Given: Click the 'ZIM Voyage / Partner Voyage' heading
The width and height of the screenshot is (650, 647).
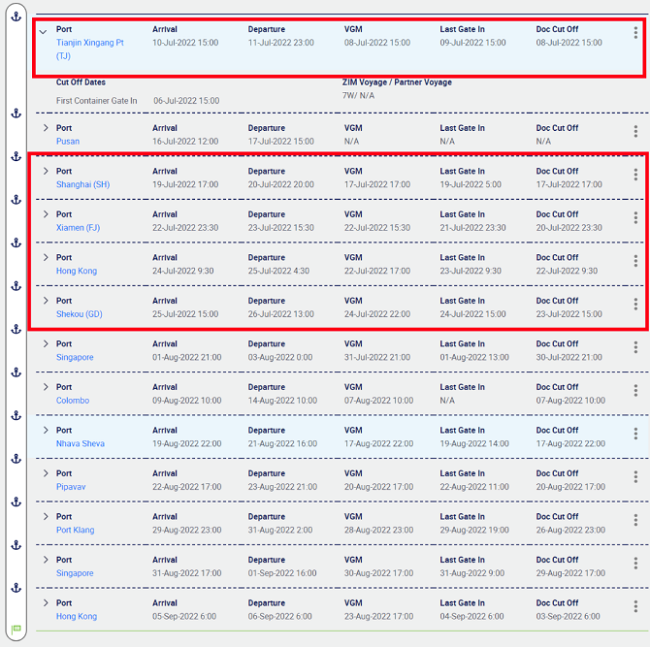Looking at the screenshot, I should (x=397, y=82).
